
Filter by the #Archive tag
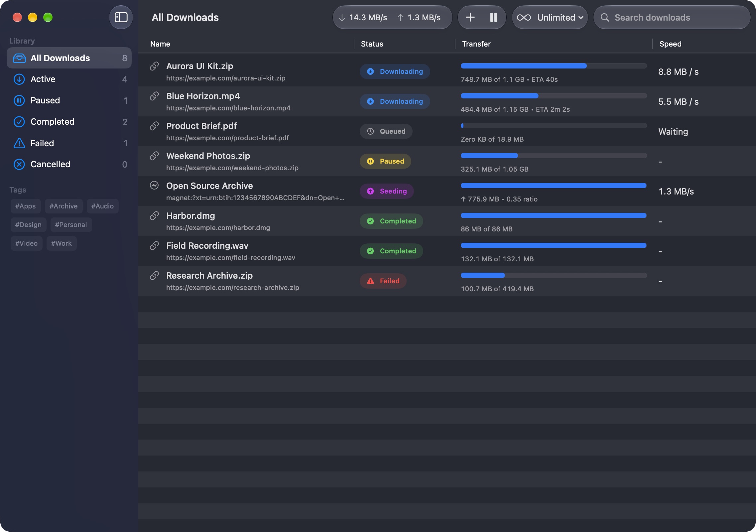(63, 206)
